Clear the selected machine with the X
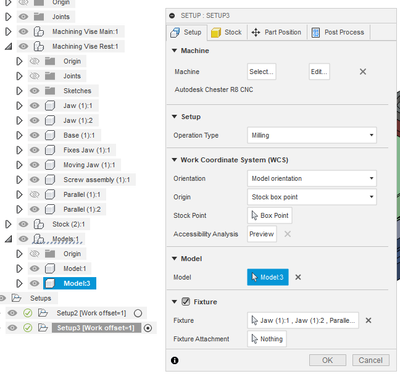 (363, 72)
